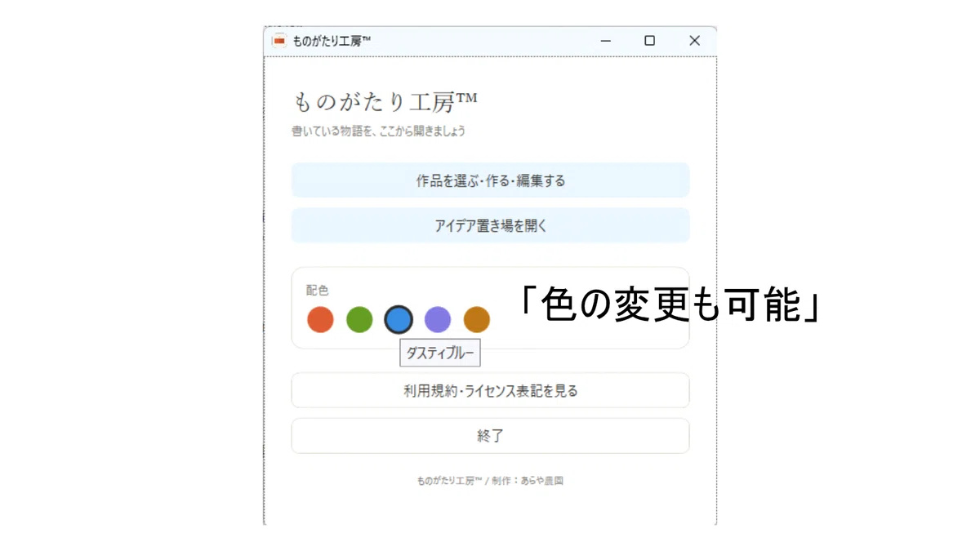
Task: Close the ものがたり工房 window
Action: (694, 41)
